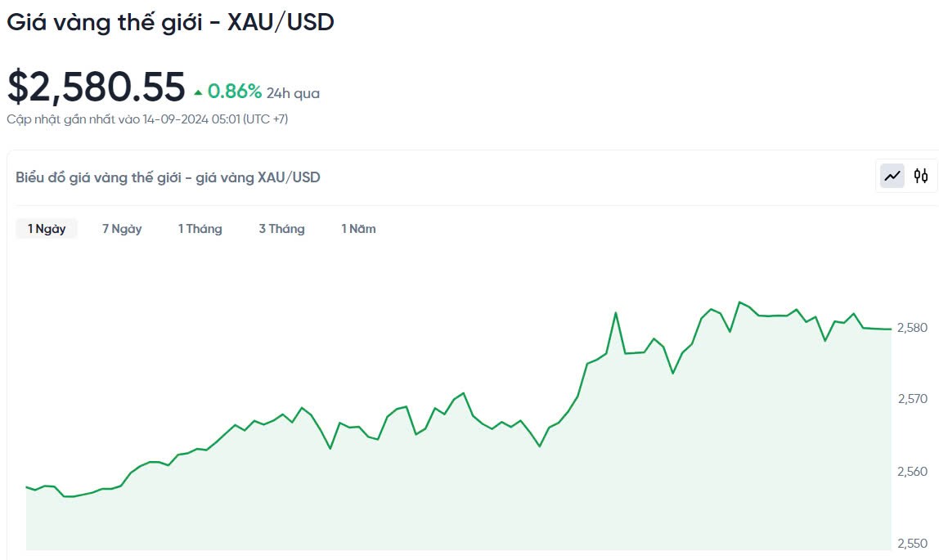Image resolution: width=939 pixels, height=560 pixels.
Task: Show the 3 Tháng chart range
Action: coord(281,229)
